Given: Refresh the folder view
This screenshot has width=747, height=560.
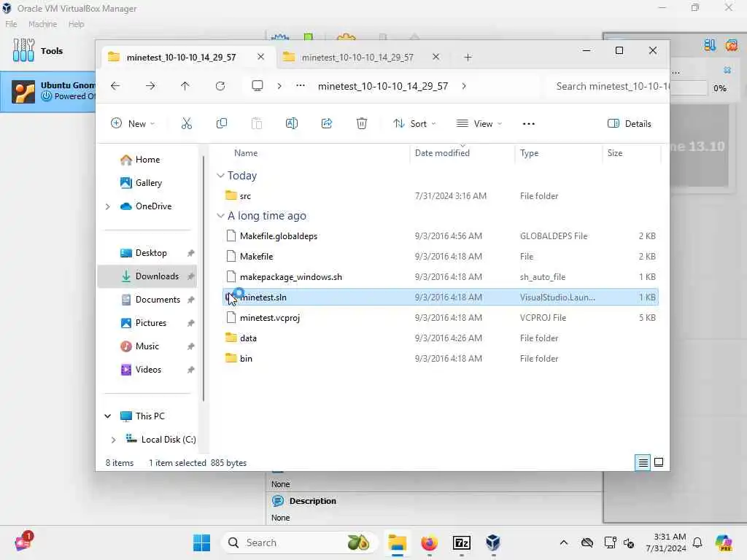Looking at the screenshot, I should 220,86.
